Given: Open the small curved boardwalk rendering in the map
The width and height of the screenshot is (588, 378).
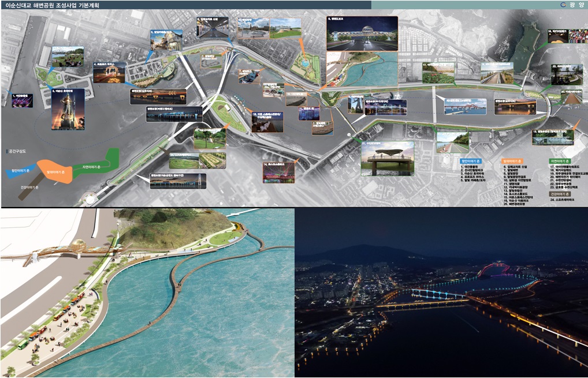Looking at the screenshot, I should click(x=362, y=69).
